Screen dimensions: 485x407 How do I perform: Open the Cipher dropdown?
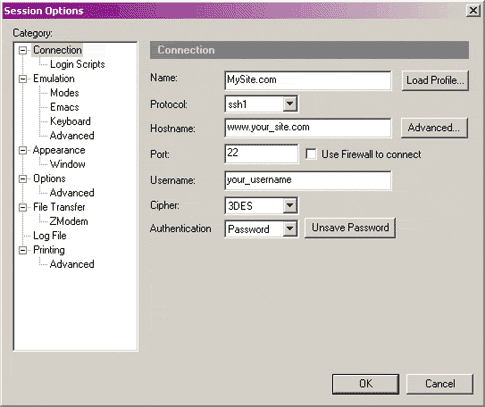coord(290,205)
